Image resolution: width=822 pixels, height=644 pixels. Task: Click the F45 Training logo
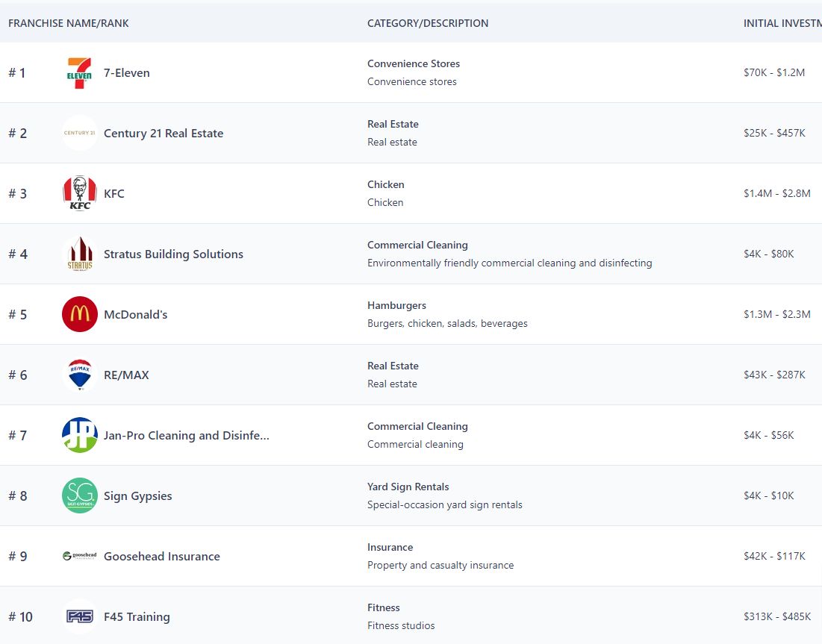click(x=80, y=616)
